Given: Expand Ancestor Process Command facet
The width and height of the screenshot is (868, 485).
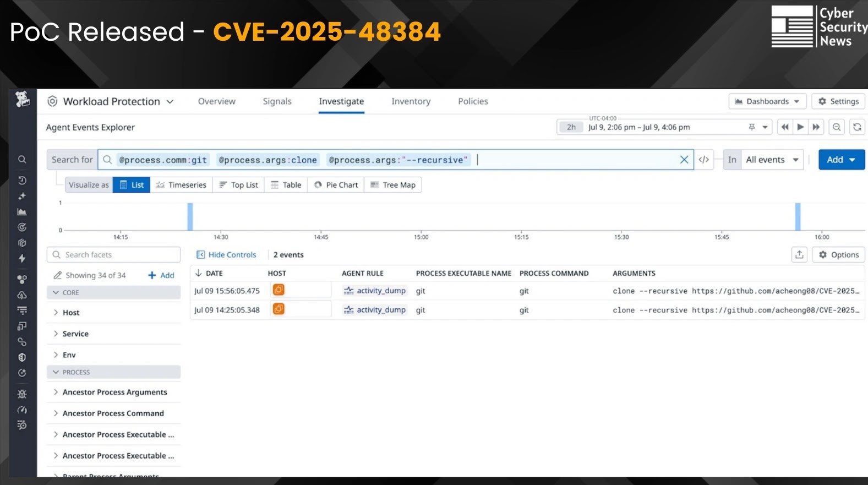Looking at the screenshot, I should click(x=114, y=413).
